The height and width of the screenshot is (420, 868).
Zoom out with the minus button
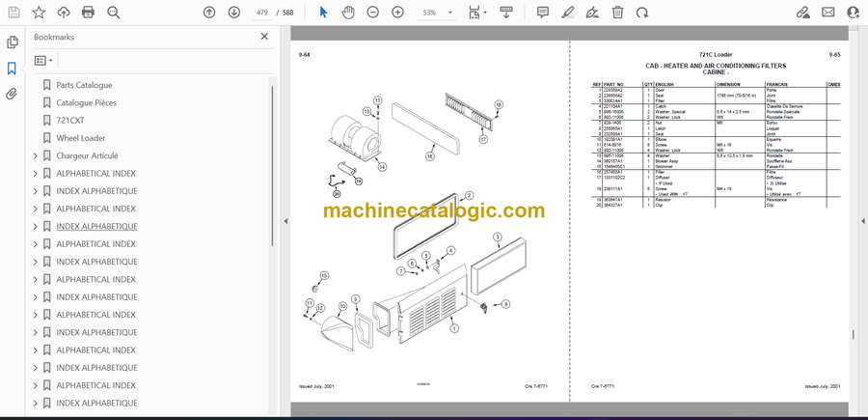tap(372, 13)
